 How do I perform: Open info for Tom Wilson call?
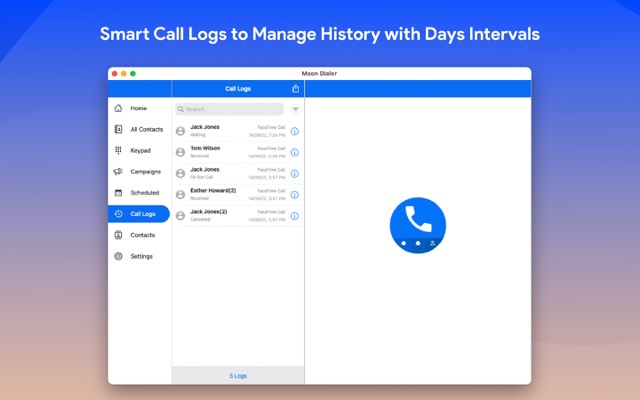pos(295,152)
